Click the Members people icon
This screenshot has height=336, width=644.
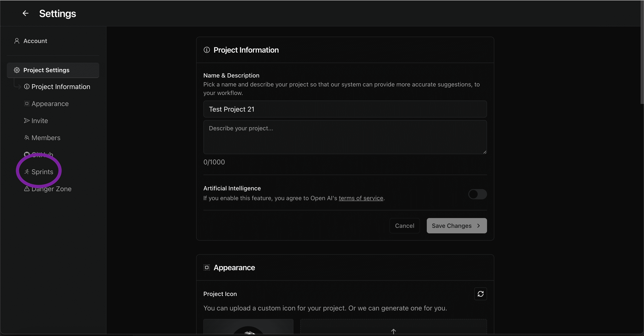[26, 138]
